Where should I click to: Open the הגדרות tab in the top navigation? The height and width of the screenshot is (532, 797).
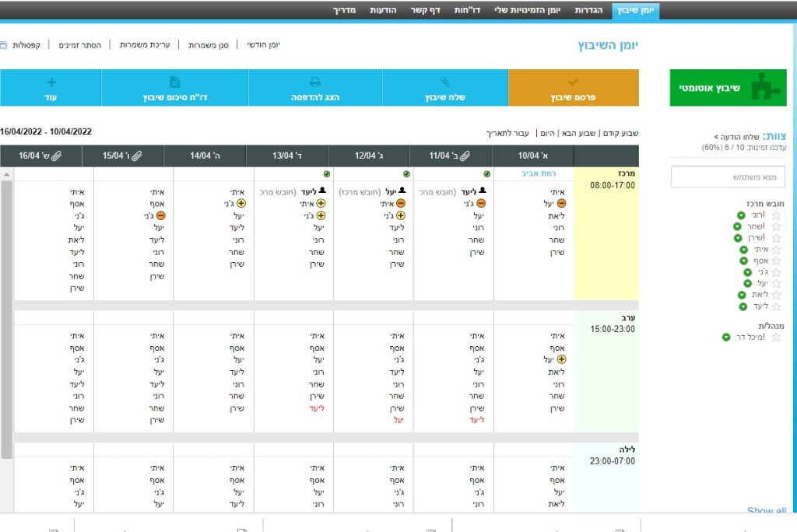coord(588,9)
